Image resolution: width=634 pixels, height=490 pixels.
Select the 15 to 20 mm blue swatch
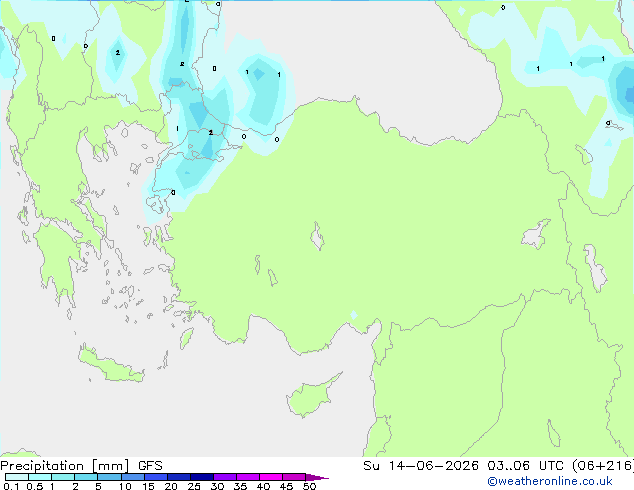pos(156,477)
